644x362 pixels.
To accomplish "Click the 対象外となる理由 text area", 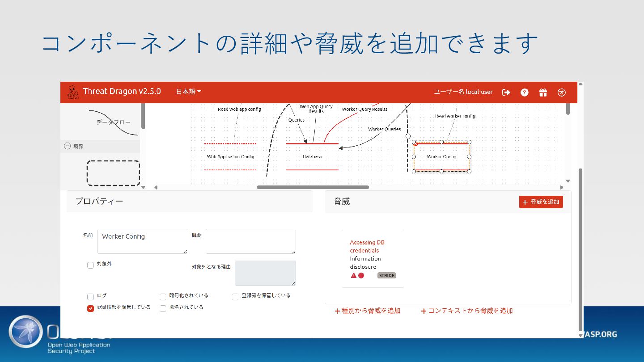I will (x=265, y=273).
